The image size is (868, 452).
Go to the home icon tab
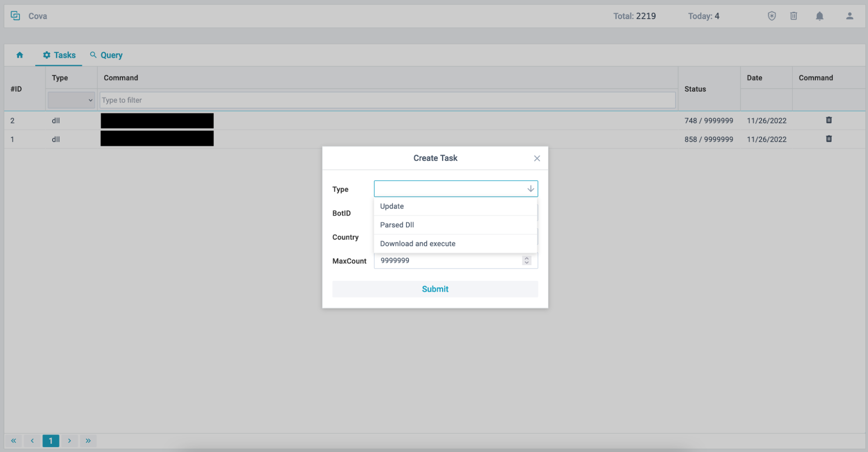point(20,55)
